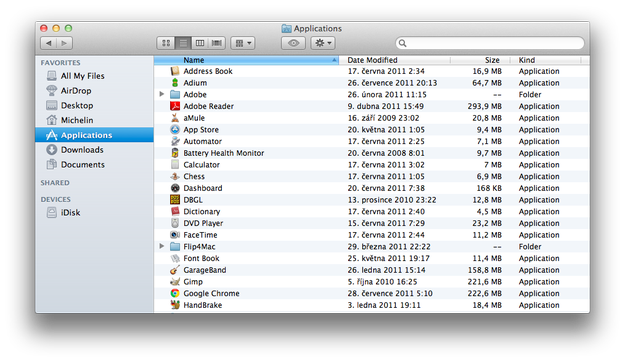Click the Calculator app icon
The image size is (625, 362).
(x=175, y=165)
